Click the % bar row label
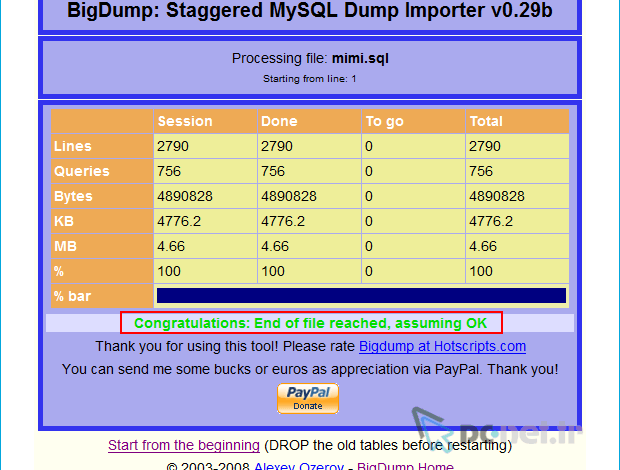This screenshot has height=470, width=620. click(72, 296)
